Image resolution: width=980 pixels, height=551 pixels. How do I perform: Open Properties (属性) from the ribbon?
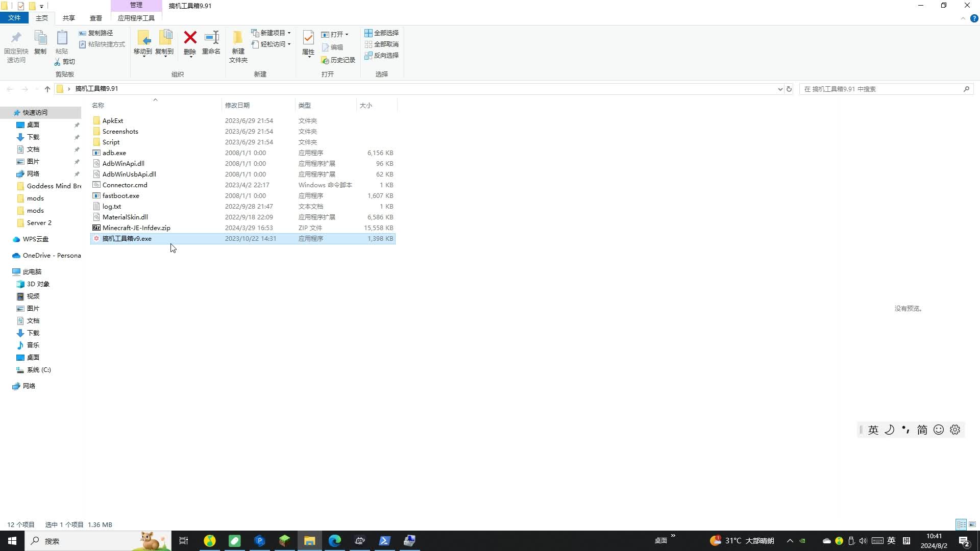coord(308,38)
